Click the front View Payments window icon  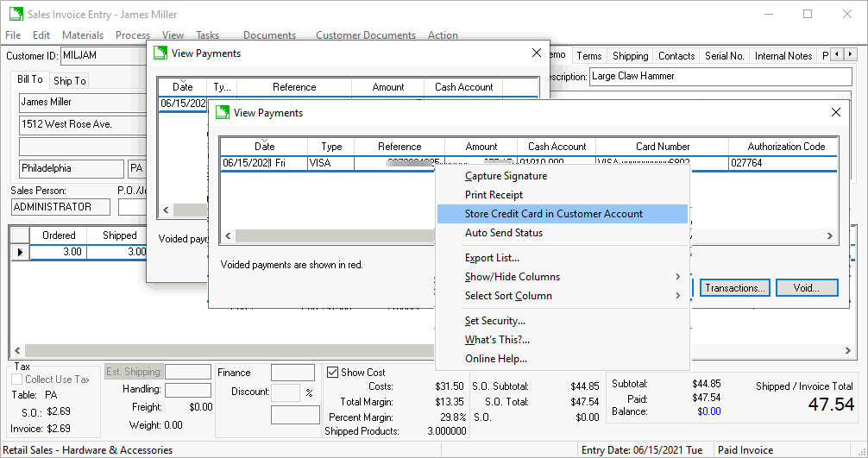tap(223, 112)
